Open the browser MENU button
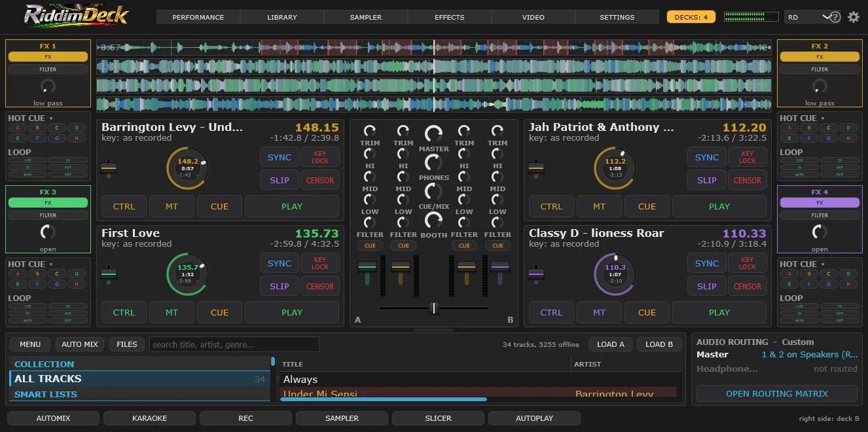Image resolution: width=868 pixels, height=432 pixels. [x=30, y=344]
